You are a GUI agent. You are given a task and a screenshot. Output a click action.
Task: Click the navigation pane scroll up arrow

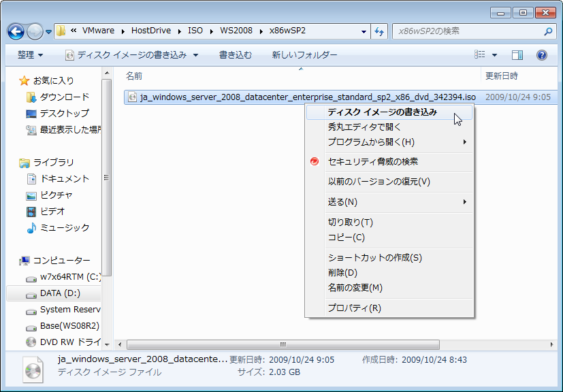[107, 73]
